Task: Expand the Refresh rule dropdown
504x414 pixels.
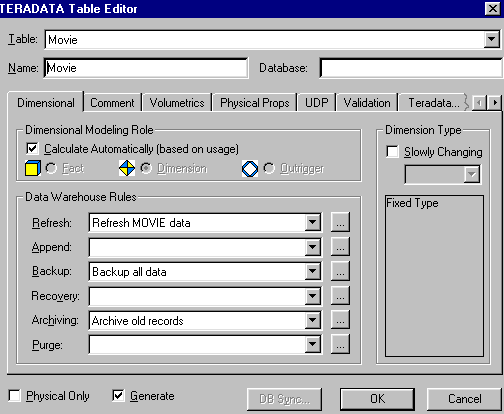Action: [x=313, y=222]
